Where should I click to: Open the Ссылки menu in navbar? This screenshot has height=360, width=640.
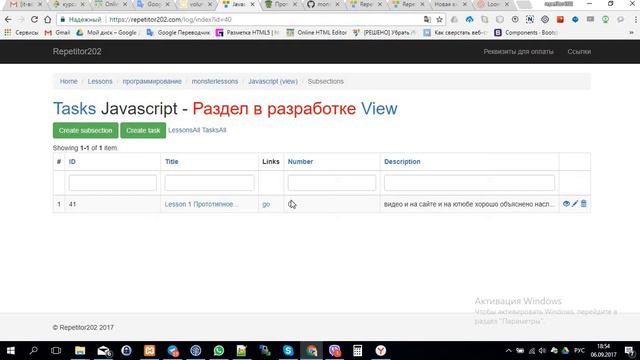coord(579,51)
